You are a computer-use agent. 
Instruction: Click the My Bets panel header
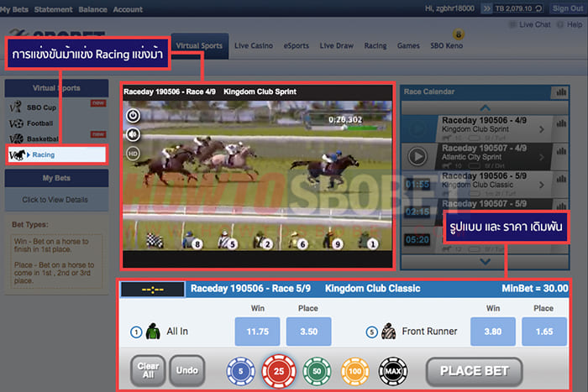[x=56, y=178]
